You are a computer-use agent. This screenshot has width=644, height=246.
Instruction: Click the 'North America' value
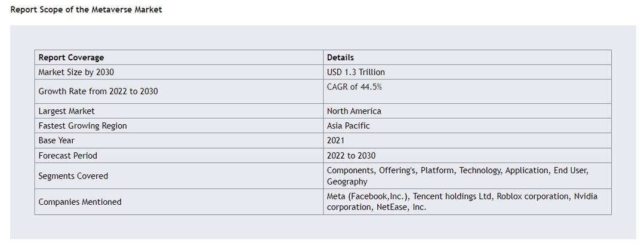[354, 111]
